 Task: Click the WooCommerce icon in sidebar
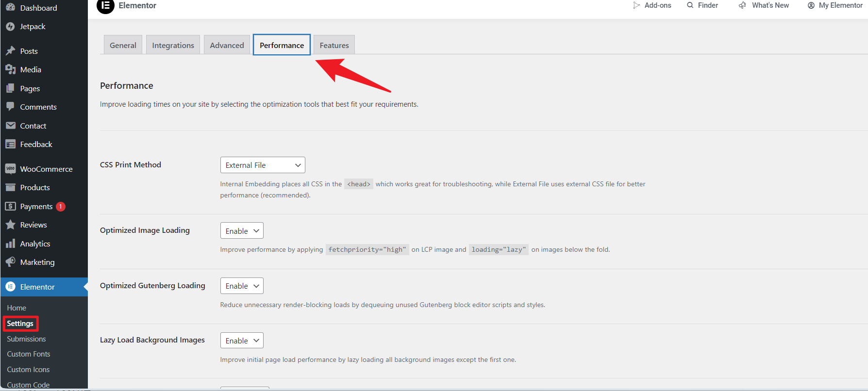coord(10,169)
